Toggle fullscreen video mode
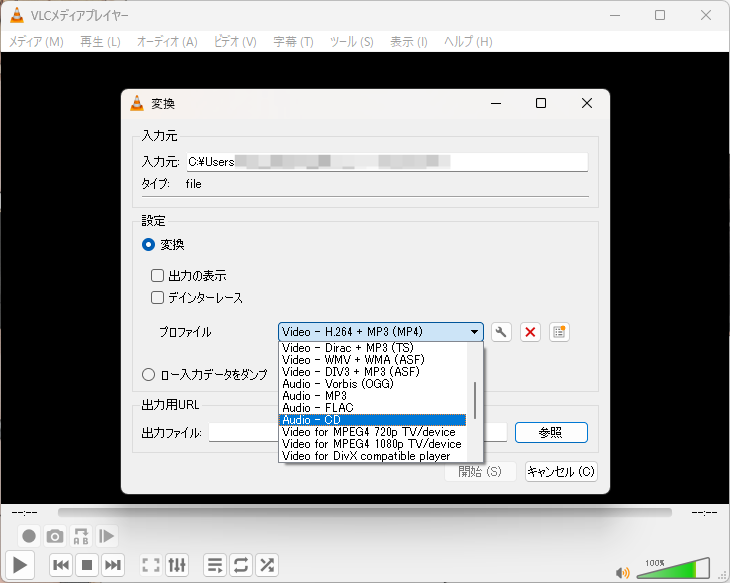 [x=151, y=565]
